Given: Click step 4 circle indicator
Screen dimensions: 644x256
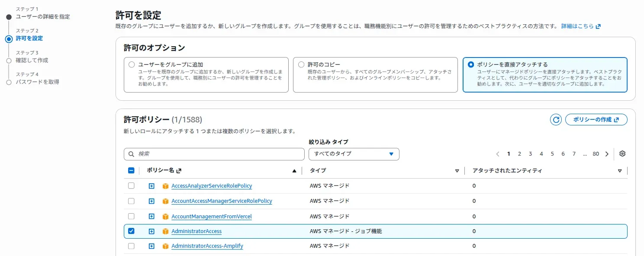Looking at the screenshot, I should click(x=9, y=82).
